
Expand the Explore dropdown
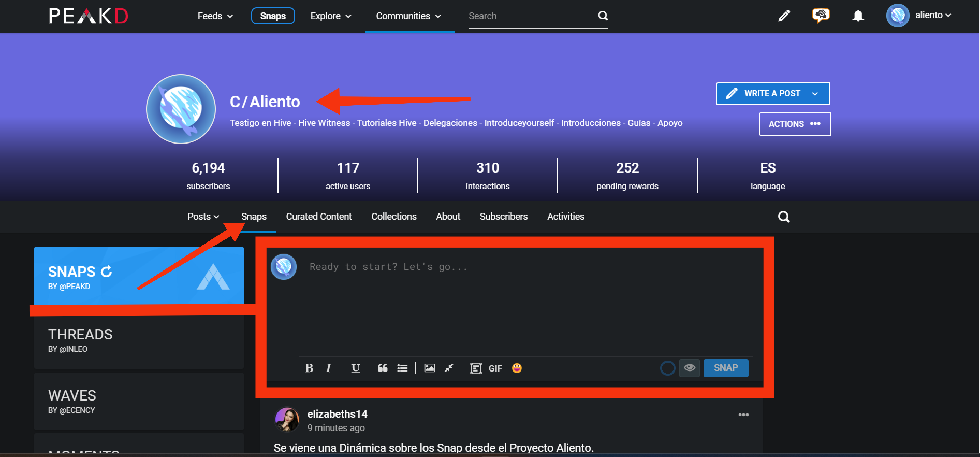331,16
